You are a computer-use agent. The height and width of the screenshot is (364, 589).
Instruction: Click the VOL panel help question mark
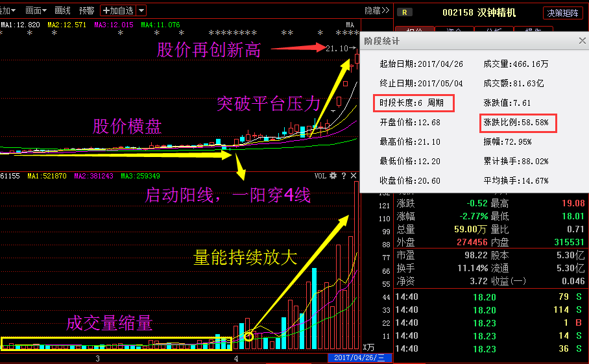[x=343, y=175]
